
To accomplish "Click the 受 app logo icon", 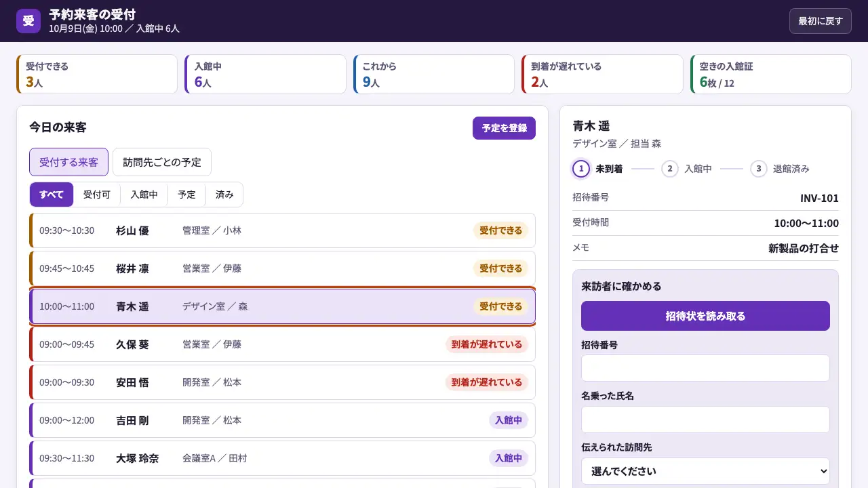I will click(x=28, y=21).
